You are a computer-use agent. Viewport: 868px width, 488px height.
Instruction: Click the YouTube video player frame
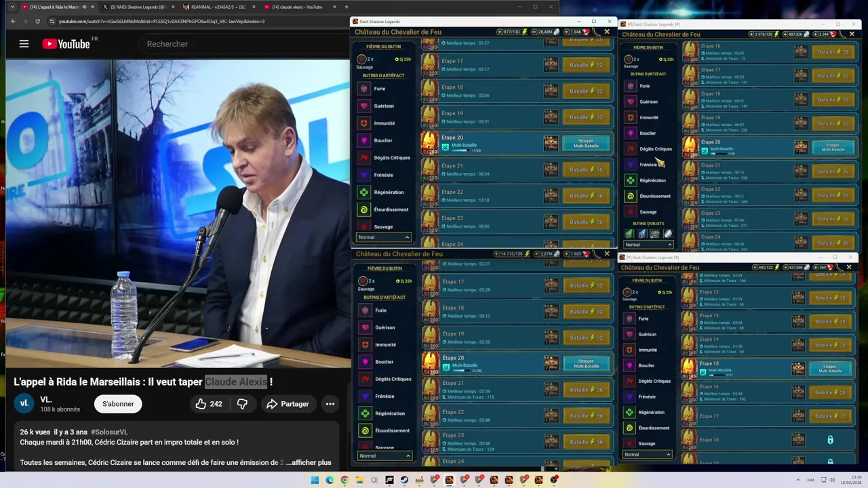pyautogui.click(x=178, y=213)
